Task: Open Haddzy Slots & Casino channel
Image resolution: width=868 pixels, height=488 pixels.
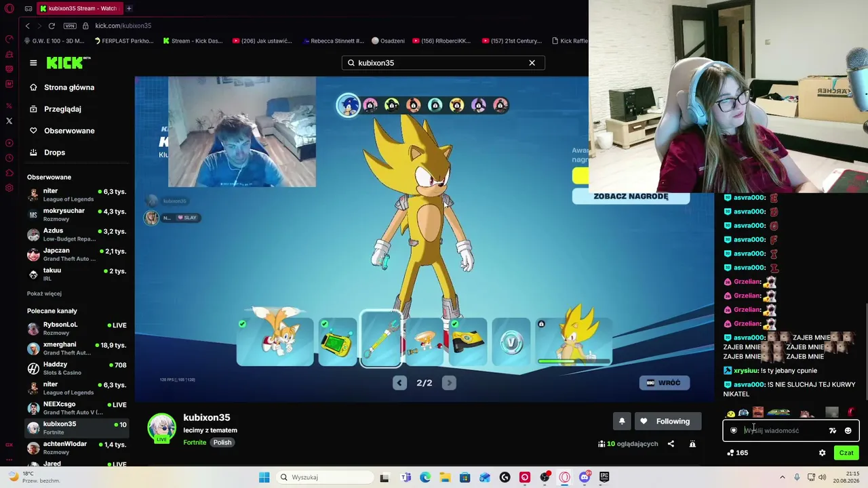Action: tap(76, 368)
